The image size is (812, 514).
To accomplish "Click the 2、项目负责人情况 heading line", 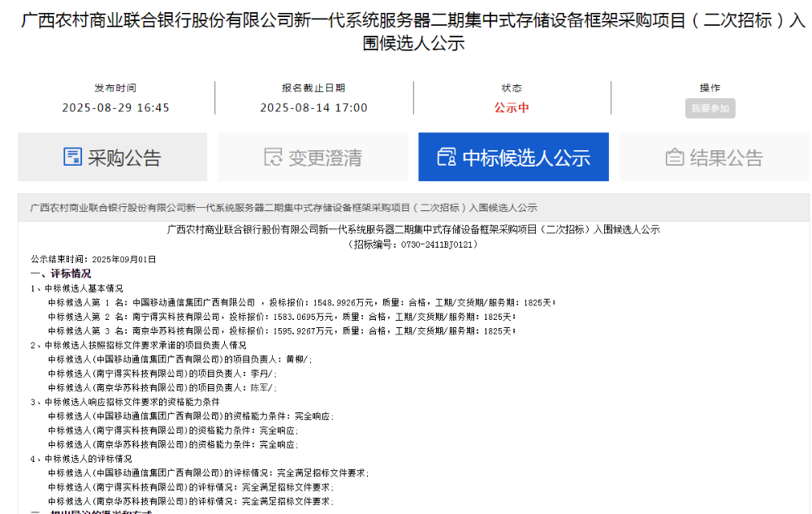I will [138, 345].
